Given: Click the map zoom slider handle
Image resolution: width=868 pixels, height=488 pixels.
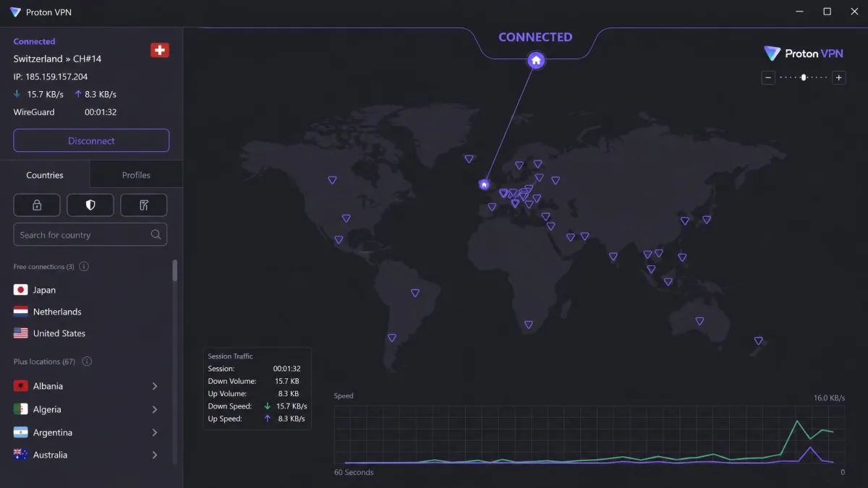Looking at the screenshot, I should click(804, 77).
